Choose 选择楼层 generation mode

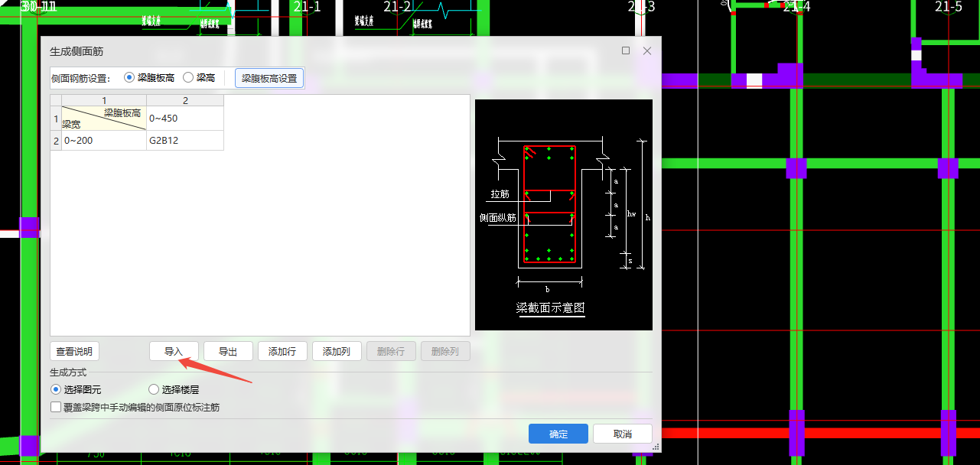pos(152,390)
